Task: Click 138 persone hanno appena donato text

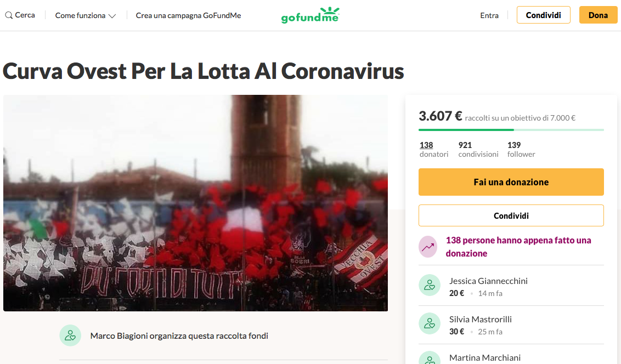Action: tap(518, 247)
